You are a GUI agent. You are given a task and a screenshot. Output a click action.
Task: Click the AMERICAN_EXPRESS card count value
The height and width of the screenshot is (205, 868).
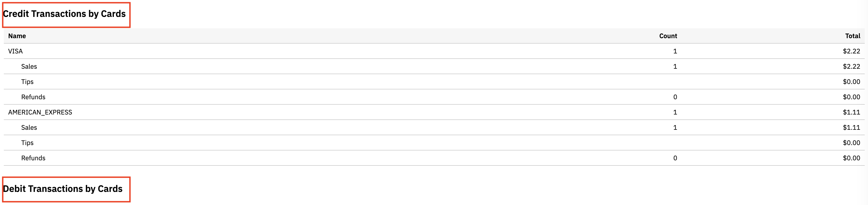pyautogui.click(x=675, y=112)
